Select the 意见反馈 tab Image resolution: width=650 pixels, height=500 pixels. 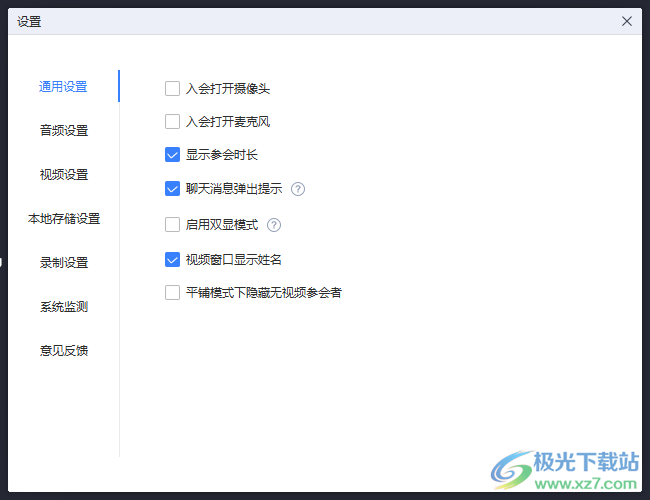64,350
